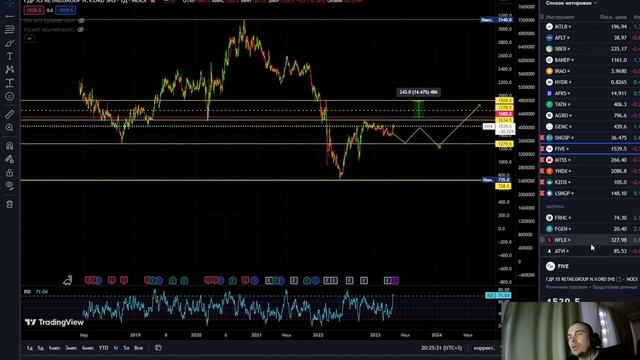Click the red flag beside LSNGP
640x360 pixels.
click(x=542, y=193)
